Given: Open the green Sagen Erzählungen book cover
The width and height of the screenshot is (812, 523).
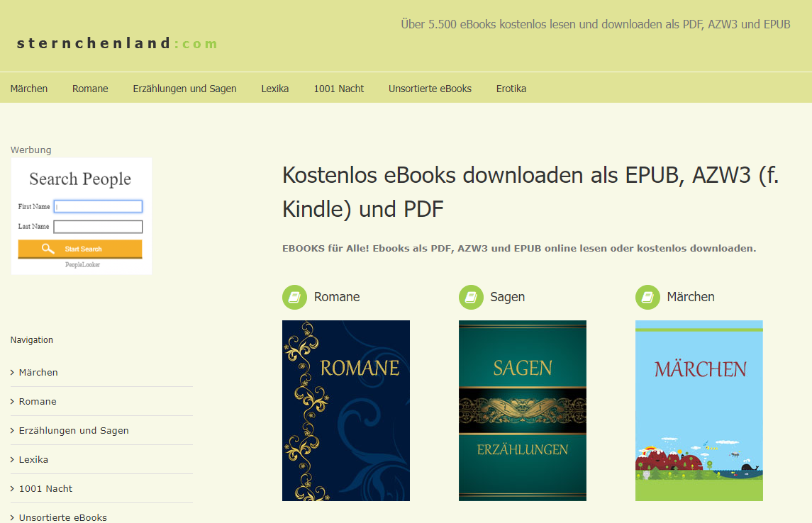Looking at the screenshot, I should [523, 410].
